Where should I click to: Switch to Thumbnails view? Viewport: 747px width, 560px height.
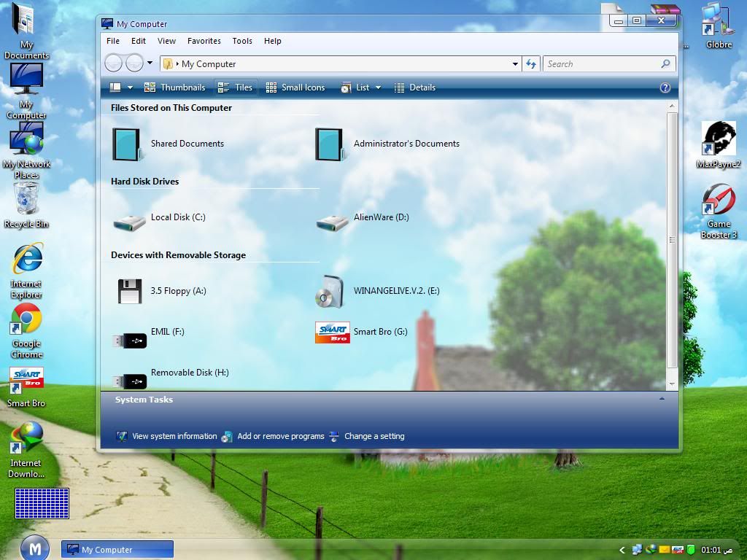coord(175,87)
